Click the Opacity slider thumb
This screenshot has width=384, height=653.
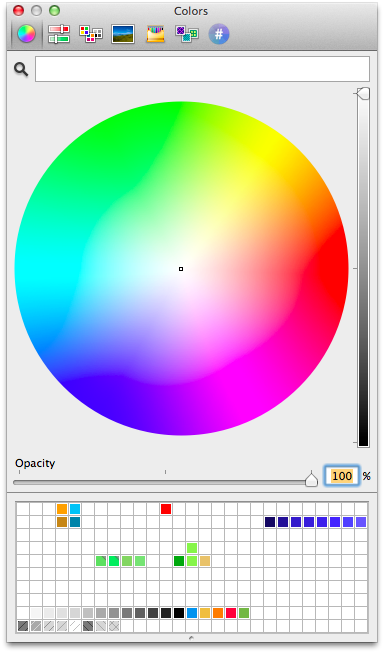[312, 480]
